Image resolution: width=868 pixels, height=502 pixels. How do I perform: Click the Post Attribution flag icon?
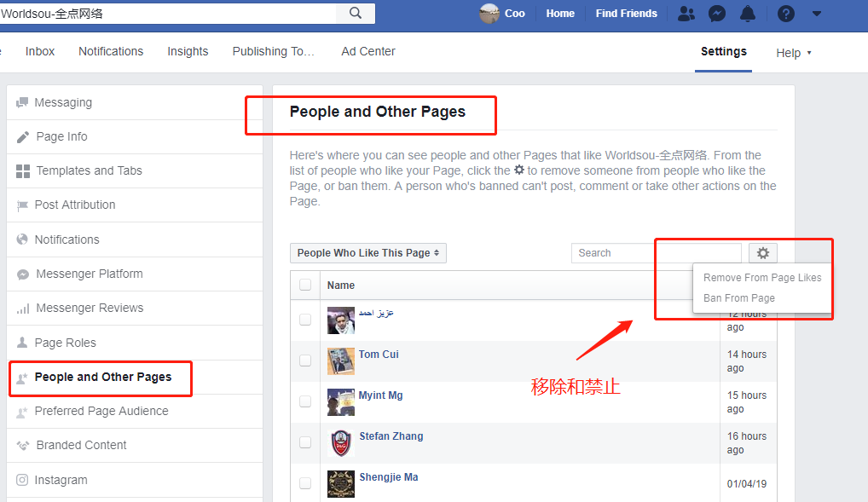tap(22, 205)
